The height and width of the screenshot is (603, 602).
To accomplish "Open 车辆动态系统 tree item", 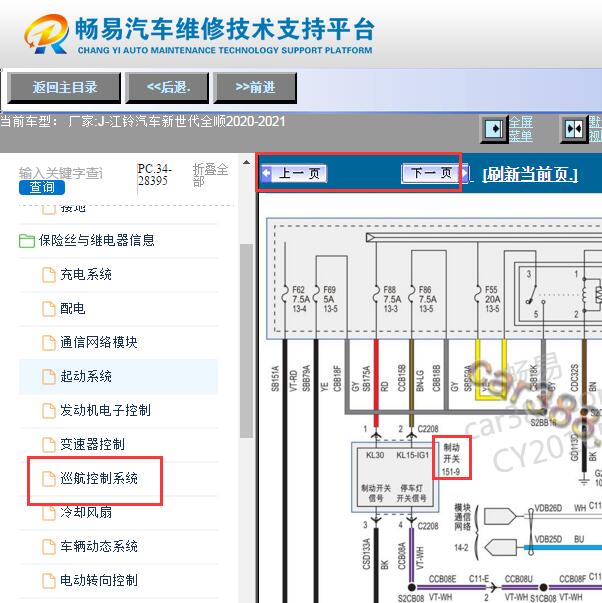I will pyautogui.click(x=99, y=546).
